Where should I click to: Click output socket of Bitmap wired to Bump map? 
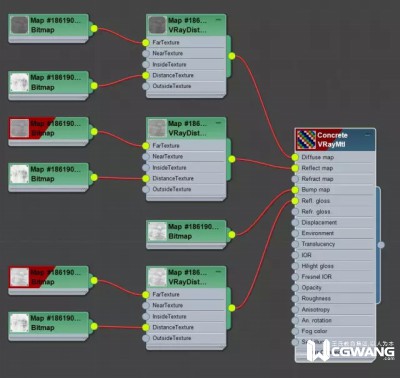click(x=232, y=235)
